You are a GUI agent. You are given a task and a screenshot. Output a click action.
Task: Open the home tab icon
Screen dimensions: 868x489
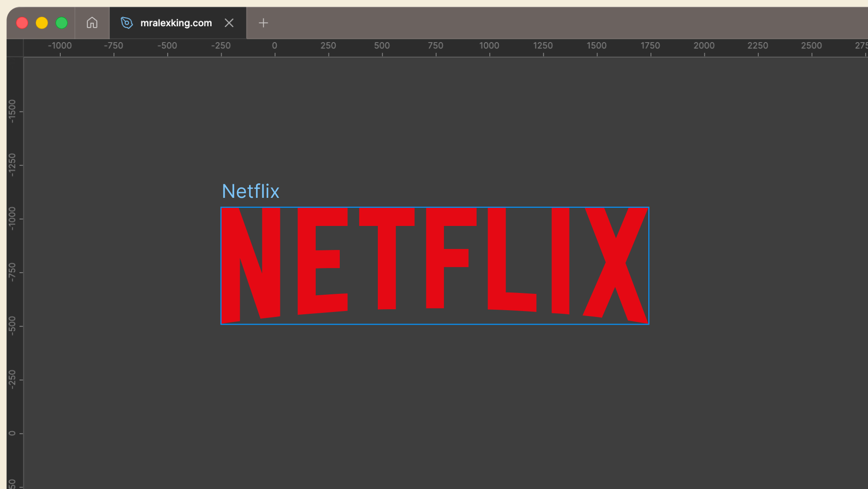click(x=92, y=23)
